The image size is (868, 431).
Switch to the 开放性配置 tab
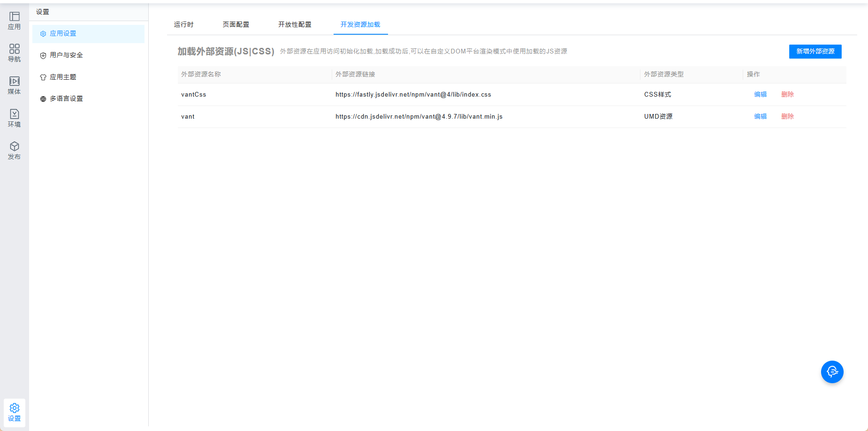[295, 24]
